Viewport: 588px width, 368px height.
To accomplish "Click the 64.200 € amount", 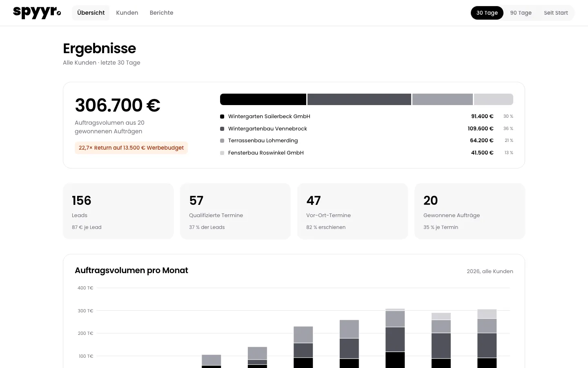I will [482, 141].
